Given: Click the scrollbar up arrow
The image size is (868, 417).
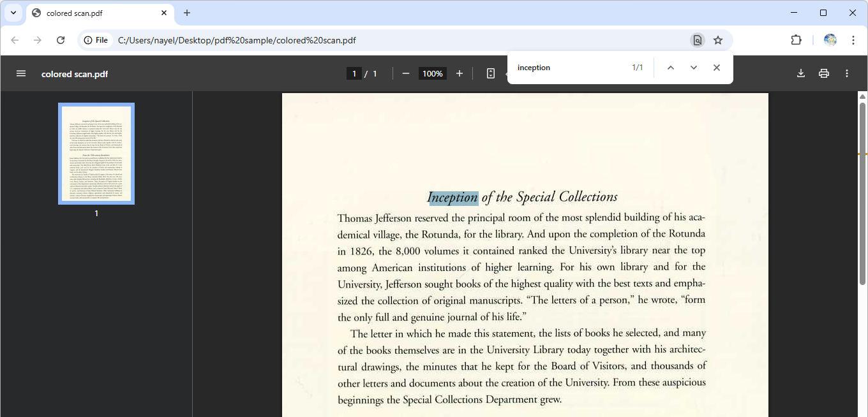Looking at the screenshot, I should point(863,97).
